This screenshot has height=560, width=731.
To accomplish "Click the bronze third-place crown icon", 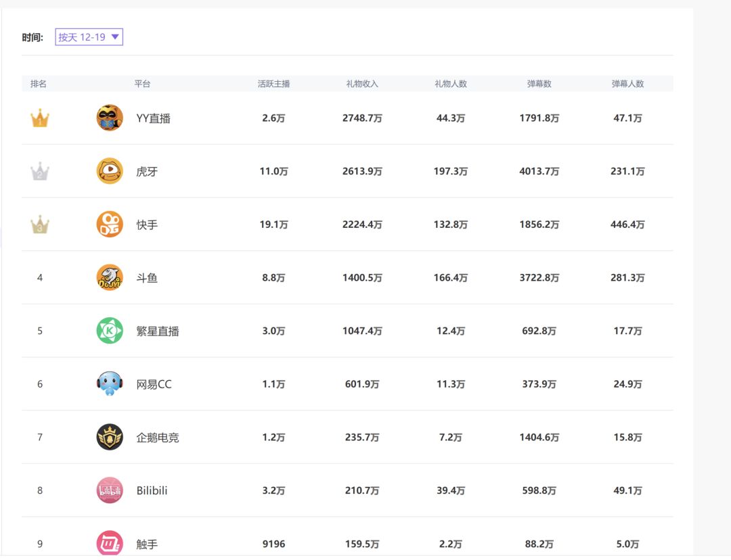I will click(40, 225).
